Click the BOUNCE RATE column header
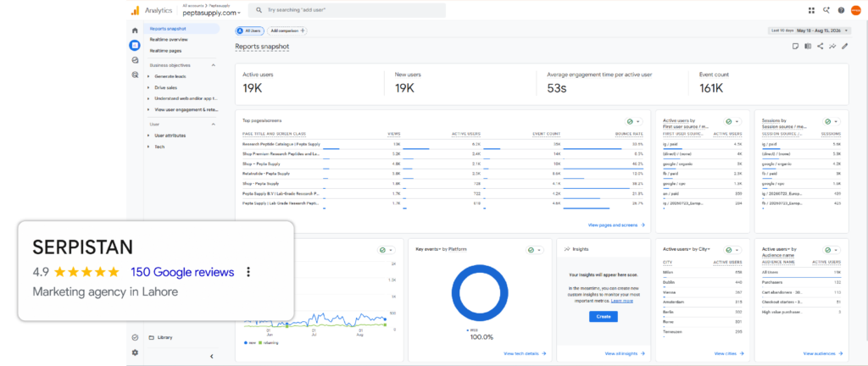Image resolution: width=868 pixels, height=366 pixels. [x=630, y=134]
